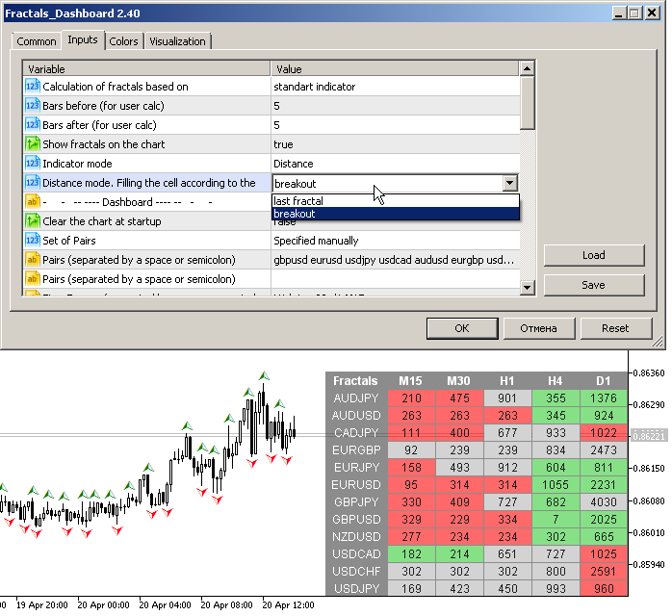Click the ab icon beside Dashboard separator row
This screenshot has width=672, height=616.
coord(33,202)
